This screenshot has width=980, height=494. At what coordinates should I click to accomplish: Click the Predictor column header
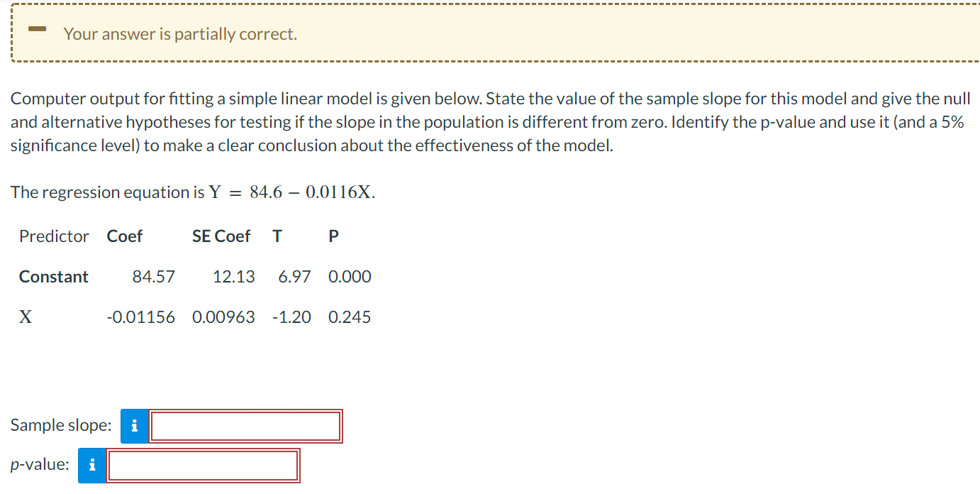tap(53, 236)
